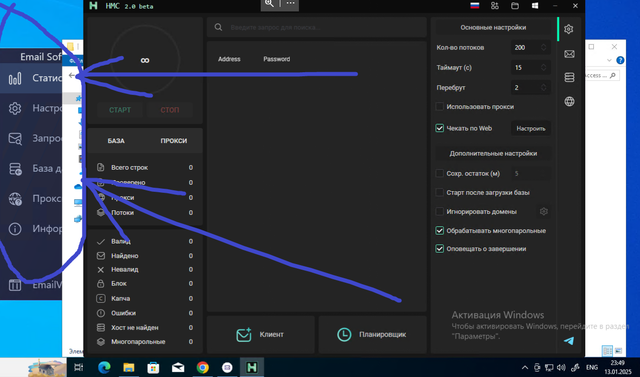Click the gear next to Игнорировать домены
This screenshot has height=377, width=640.
543,211
